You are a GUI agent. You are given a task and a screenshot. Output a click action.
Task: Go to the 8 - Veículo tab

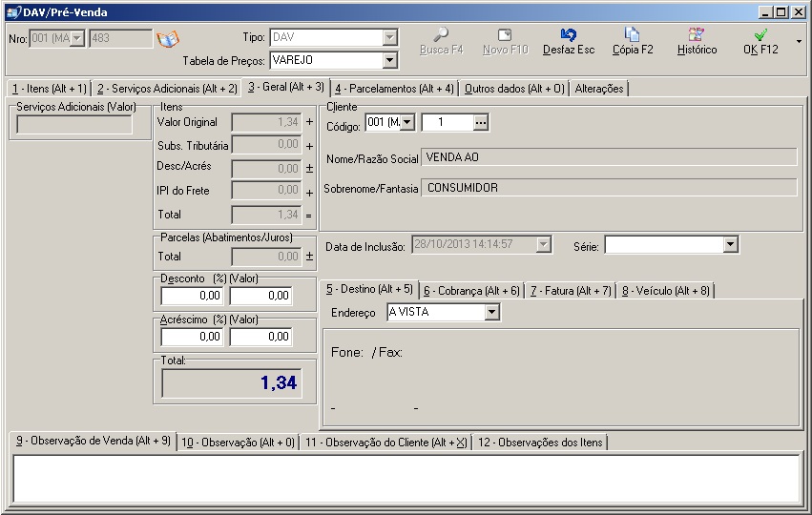(x=667, y=290)
